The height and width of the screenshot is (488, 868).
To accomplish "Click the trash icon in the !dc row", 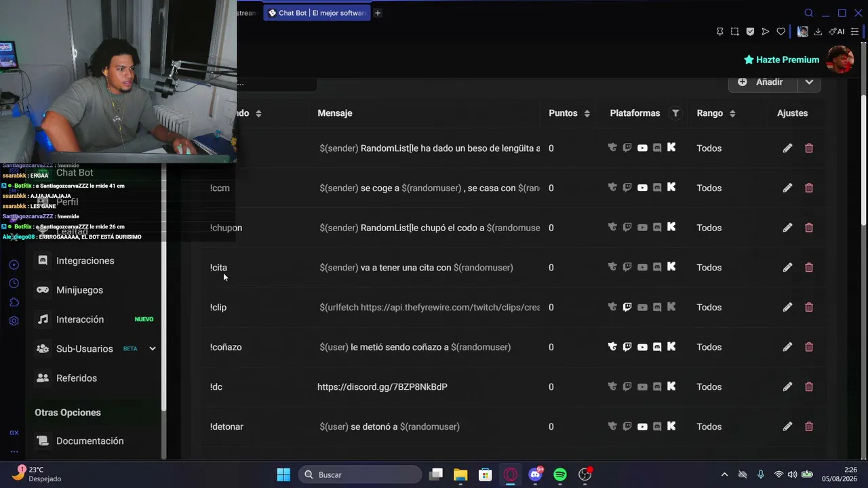I will tap(809, 387).
